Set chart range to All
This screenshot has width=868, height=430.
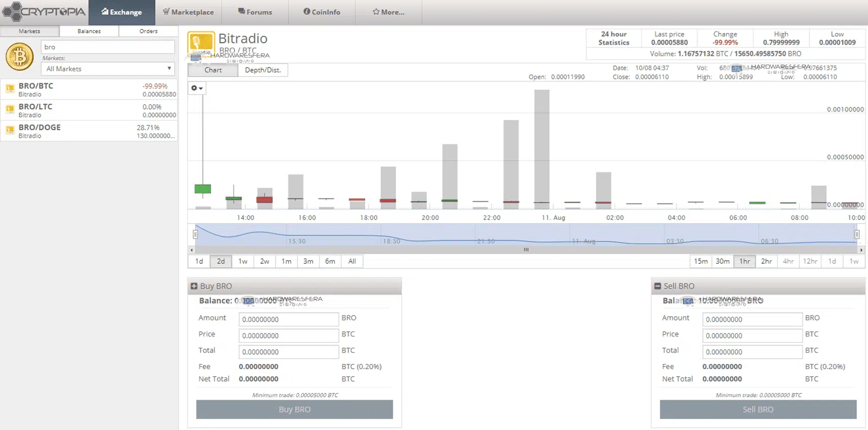click(x=352, y=261)
